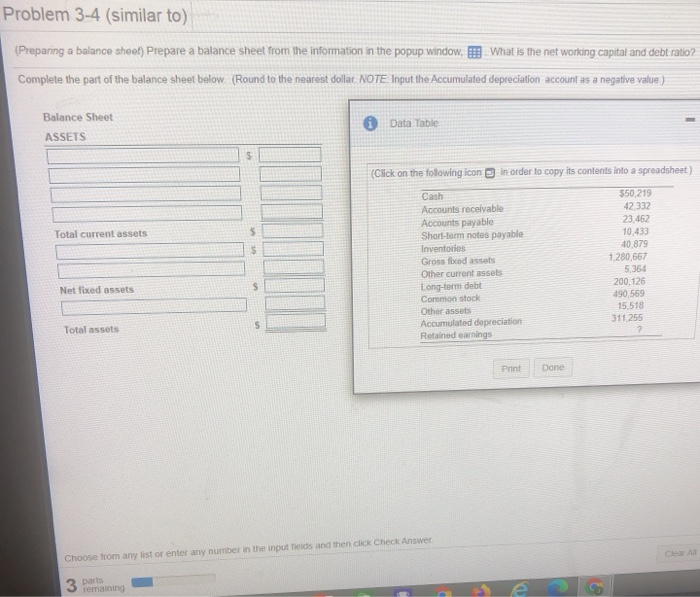Open account dropdown just above Total assets
The height and width of the screenshot is (597, 700).
[154, 306]
